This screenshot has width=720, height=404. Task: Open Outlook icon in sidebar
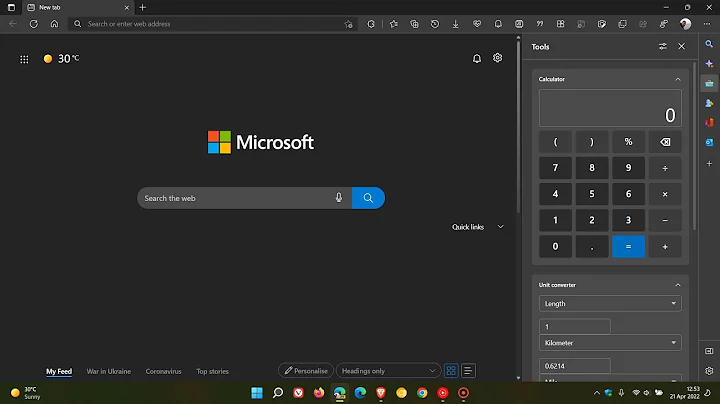click(x=709, y=142)
